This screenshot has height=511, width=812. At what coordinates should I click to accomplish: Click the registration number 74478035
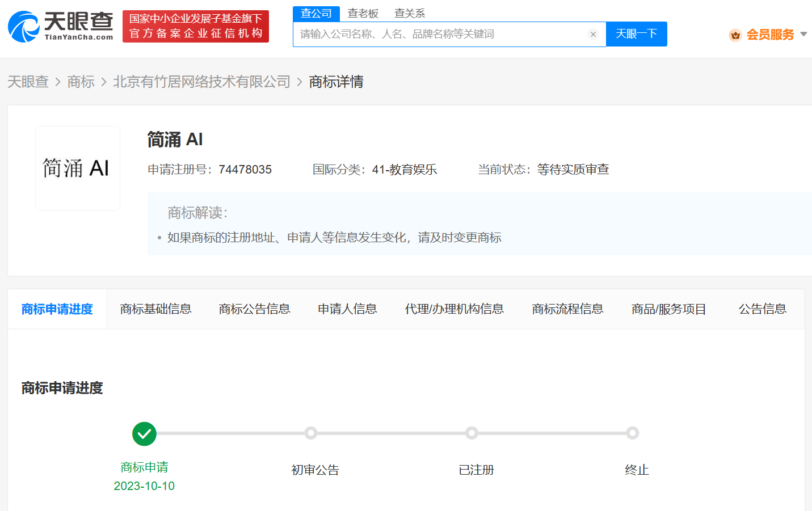245,170
